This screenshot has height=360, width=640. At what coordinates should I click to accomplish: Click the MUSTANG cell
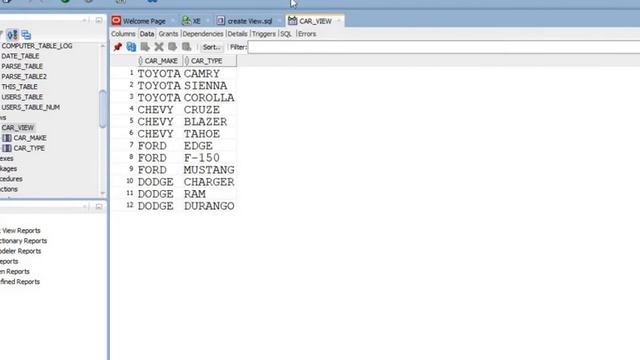point(209,170)
